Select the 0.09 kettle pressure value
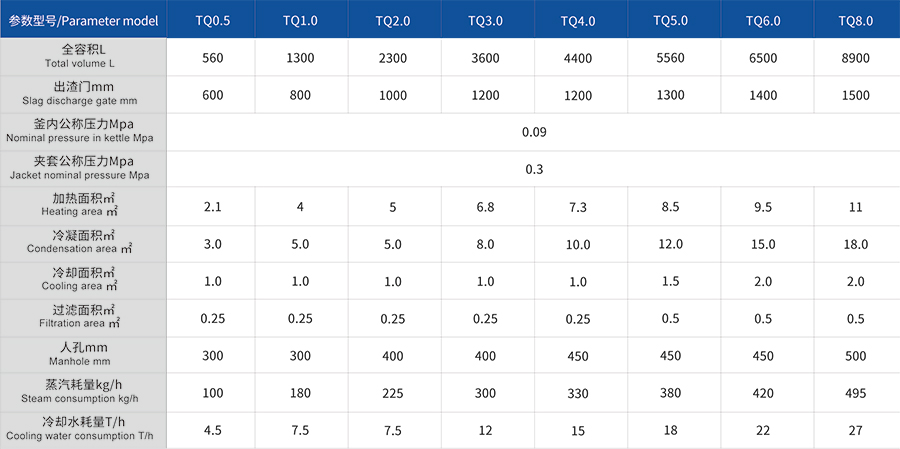This screenshot has height=449, width=900. click(534, 132)
